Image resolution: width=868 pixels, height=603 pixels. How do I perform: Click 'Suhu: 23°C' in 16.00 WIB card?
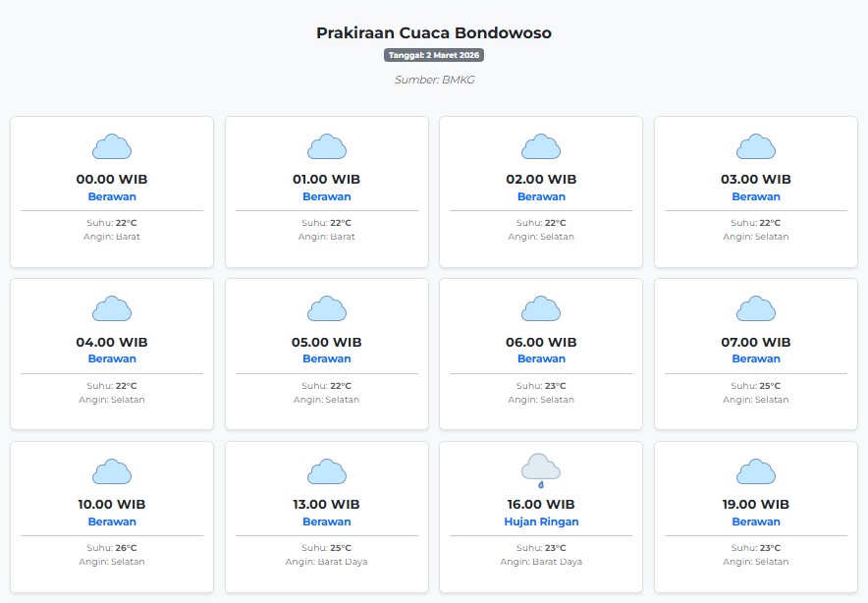(x=541, y=548)
